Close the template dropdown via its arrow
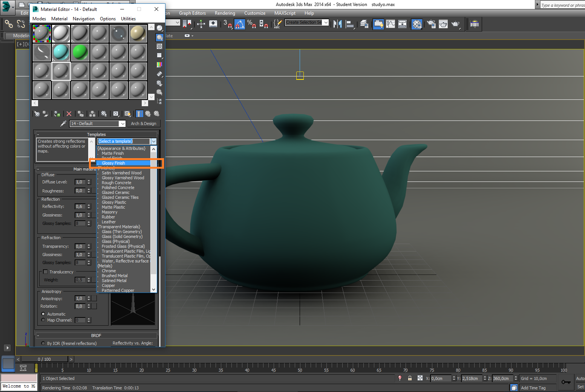 (x=153, y=141)
